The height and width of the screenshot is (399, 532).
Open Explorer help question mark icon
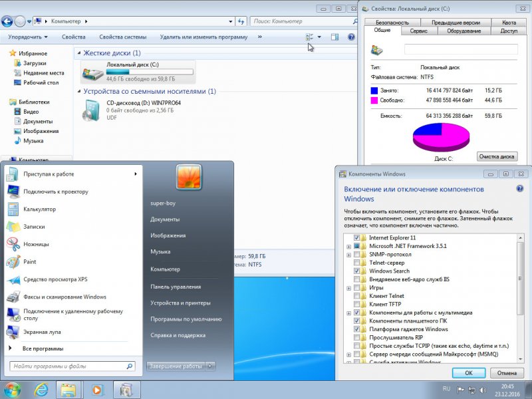pyautogui.click(x=351, y=37)
